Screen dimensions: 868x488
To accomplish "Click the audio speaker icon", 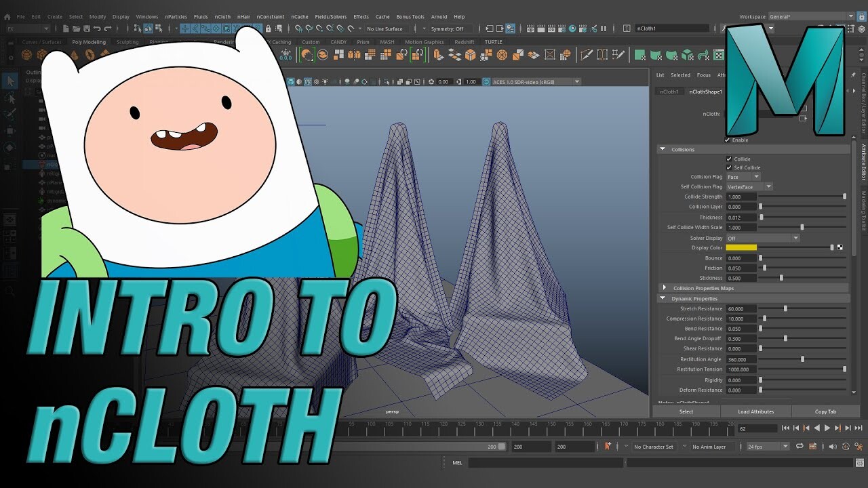I will tap(833, 447).
